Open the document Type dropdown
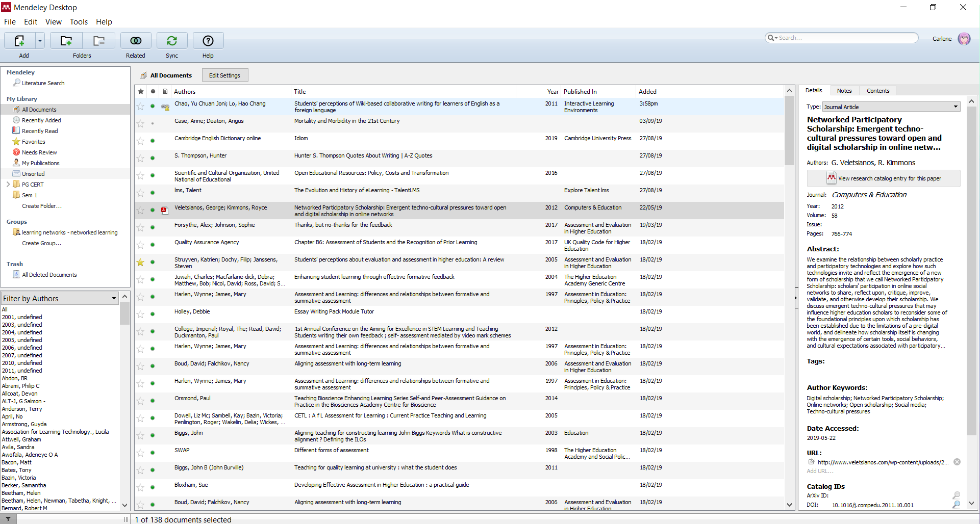This screenshot has width=980, height=524. tap(956, 107)
